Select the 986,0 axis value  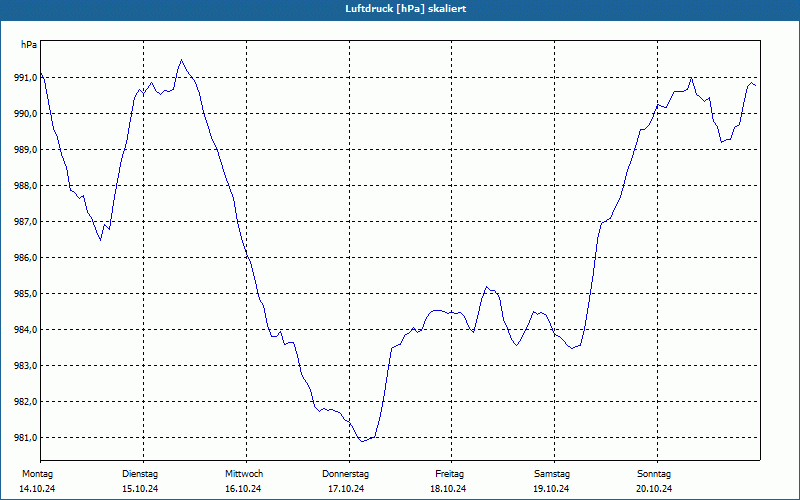tap(26, 258)
